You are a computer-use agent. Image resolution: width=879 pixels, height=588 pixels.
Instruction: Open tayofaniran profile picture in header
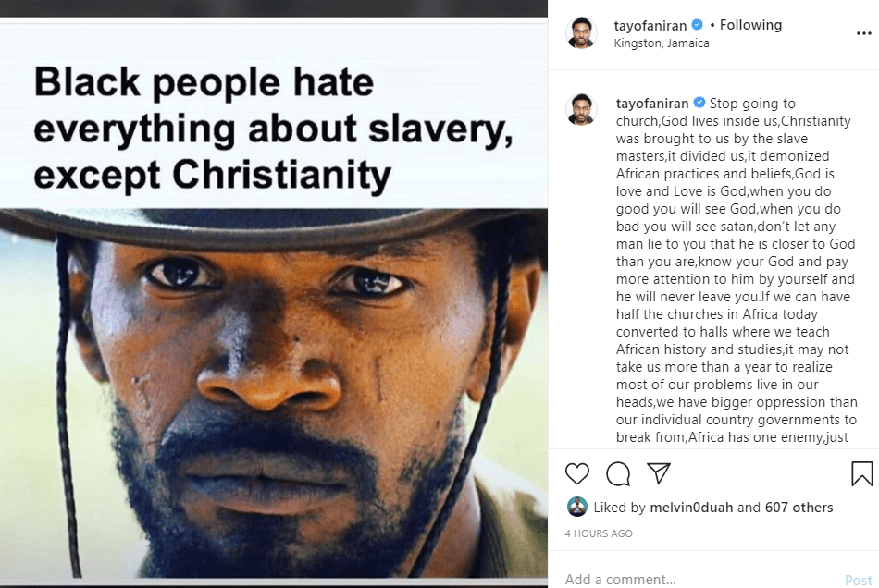[581, 33]
